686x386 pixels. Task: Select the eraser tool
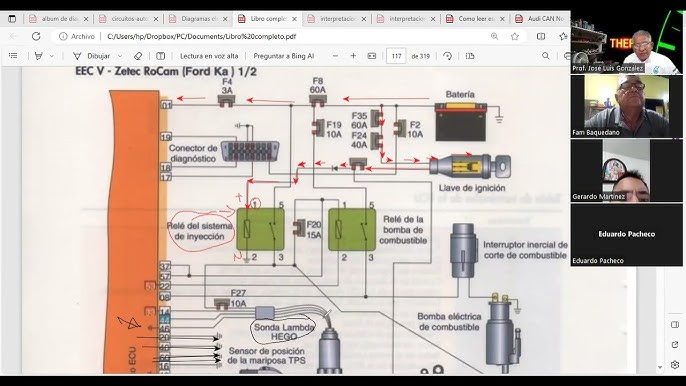[138, 56]
